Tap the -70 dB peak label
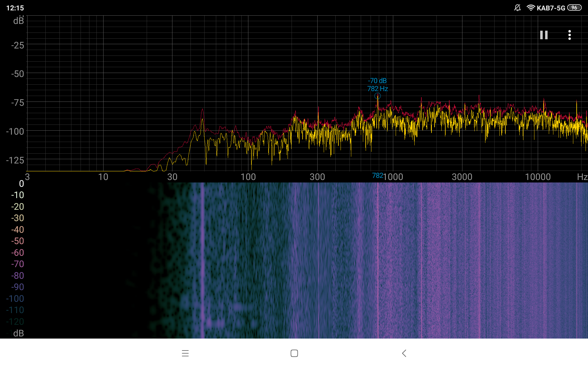 pyautogui.click(x=377, y=81)
